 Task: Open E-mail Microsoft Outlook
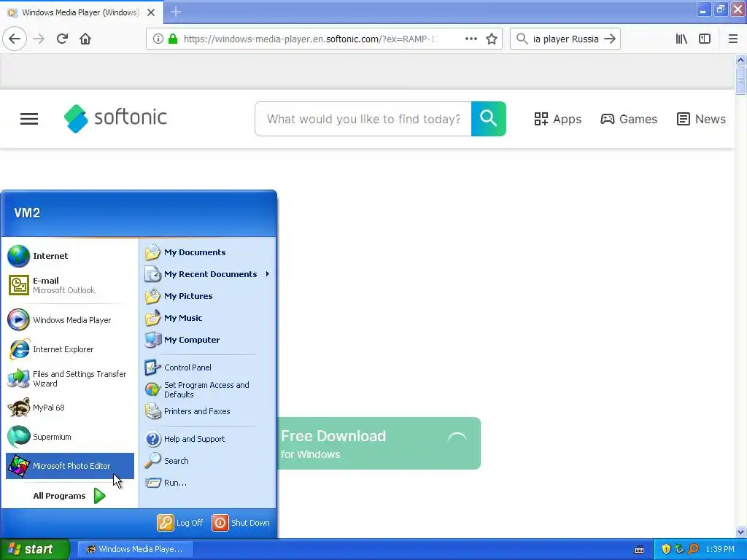click(x=70, y=285)
